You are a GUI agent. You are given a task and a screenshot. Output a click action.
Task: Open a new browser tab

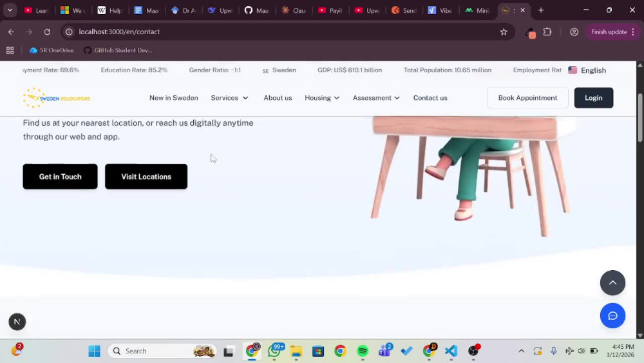point(541,10)
